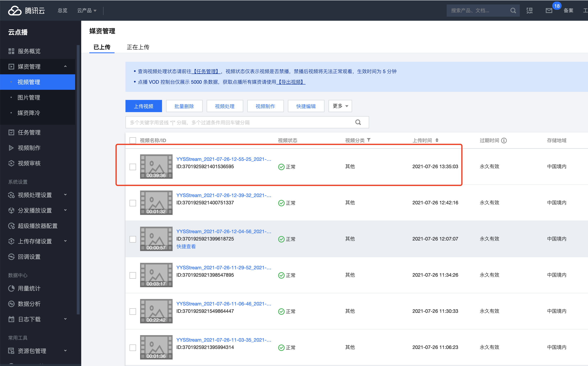588x366 pixels.
Task: Expand the 上传存储设置 chevron
Action: (x=65, y=241)
